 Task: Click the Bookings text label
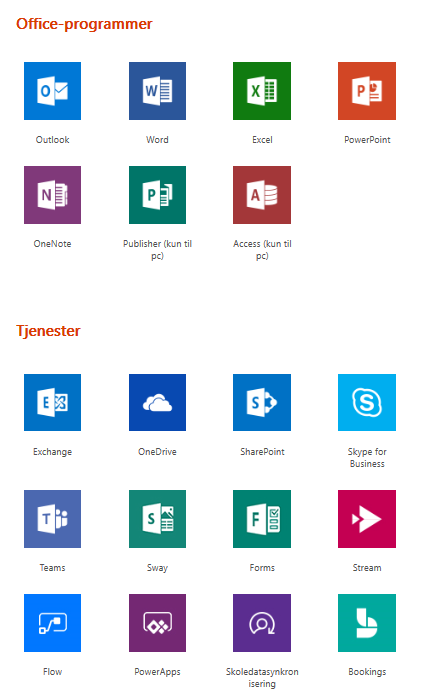tap(367, 672)
